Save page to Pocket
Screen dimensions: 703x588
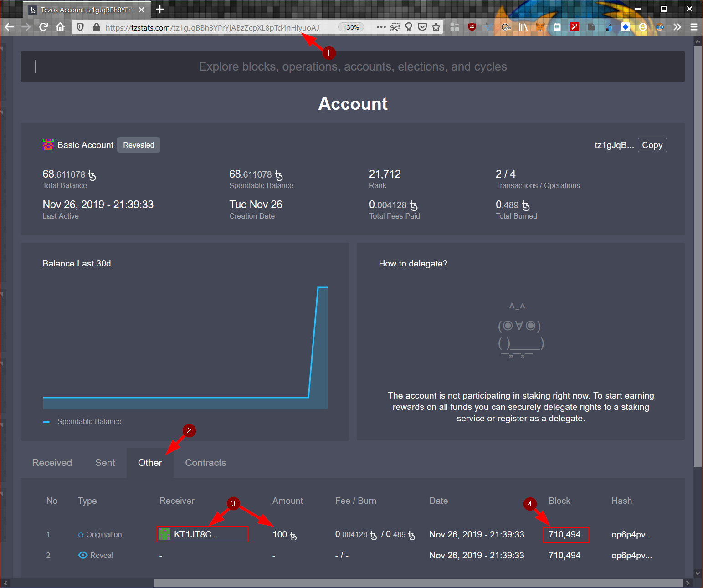(422, 27)
